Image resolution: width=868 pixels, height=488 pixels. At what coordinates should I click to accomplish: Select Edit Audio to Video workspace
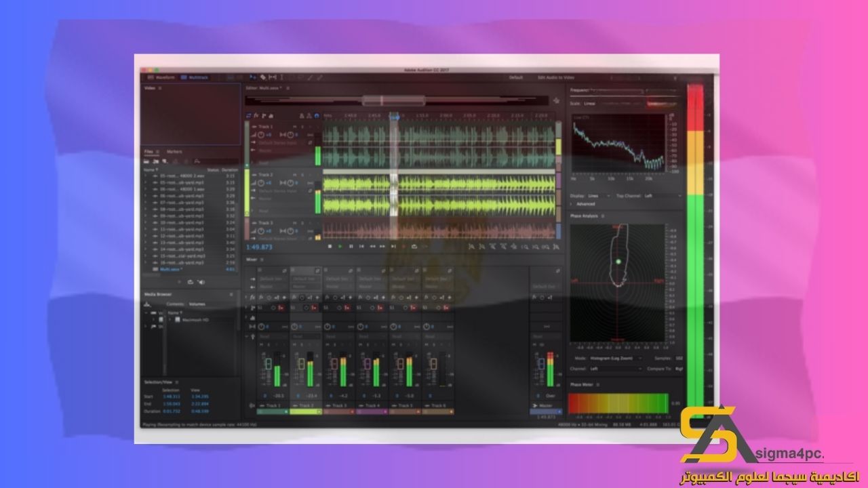[556, 77]
